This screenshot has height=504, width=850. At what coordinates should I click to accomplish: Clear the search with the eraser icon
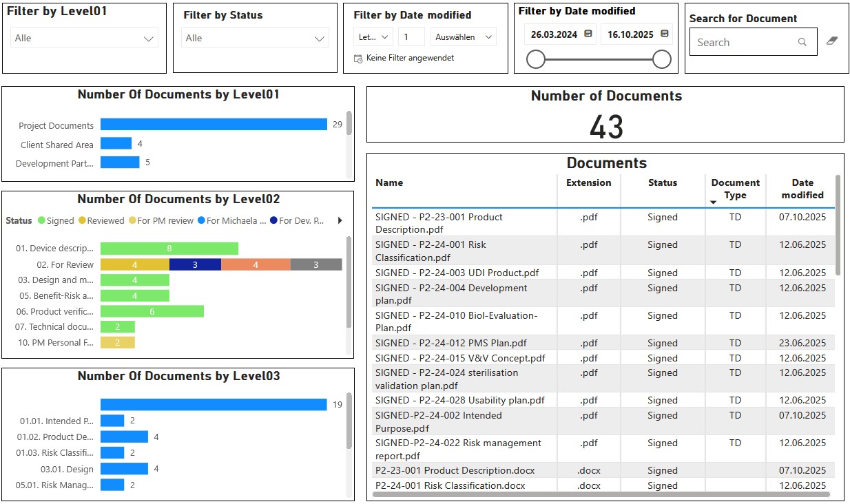[831, 41]
